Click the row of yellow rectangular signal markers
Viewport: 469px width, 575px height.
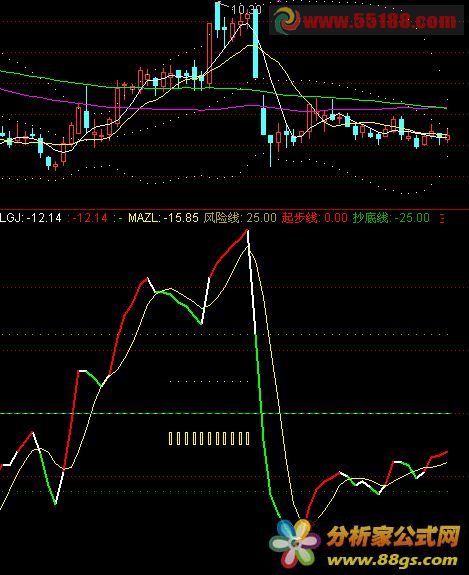[209, 438]
